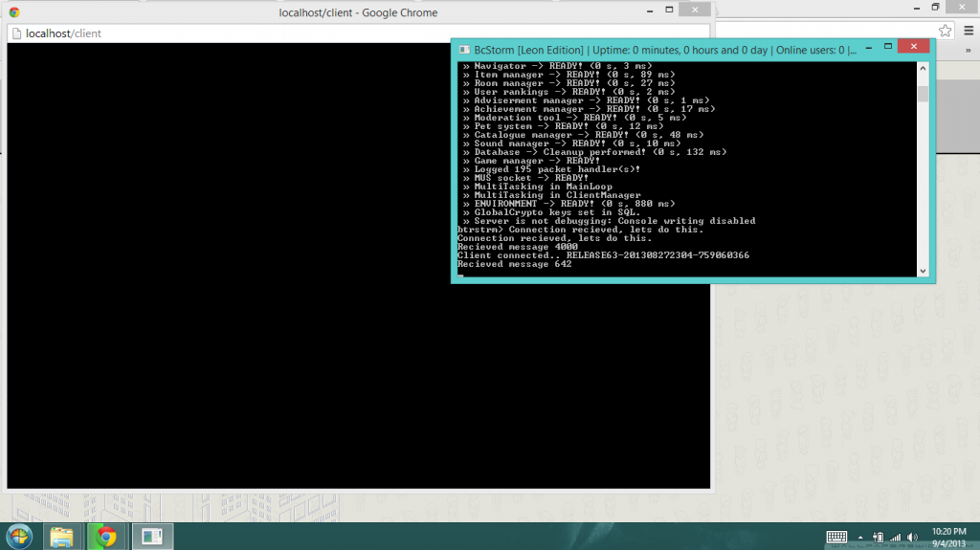This screenshot has width=980, height=550.
Task: Switch to Google Chrome from the taskbar
Action: point(106,536)
